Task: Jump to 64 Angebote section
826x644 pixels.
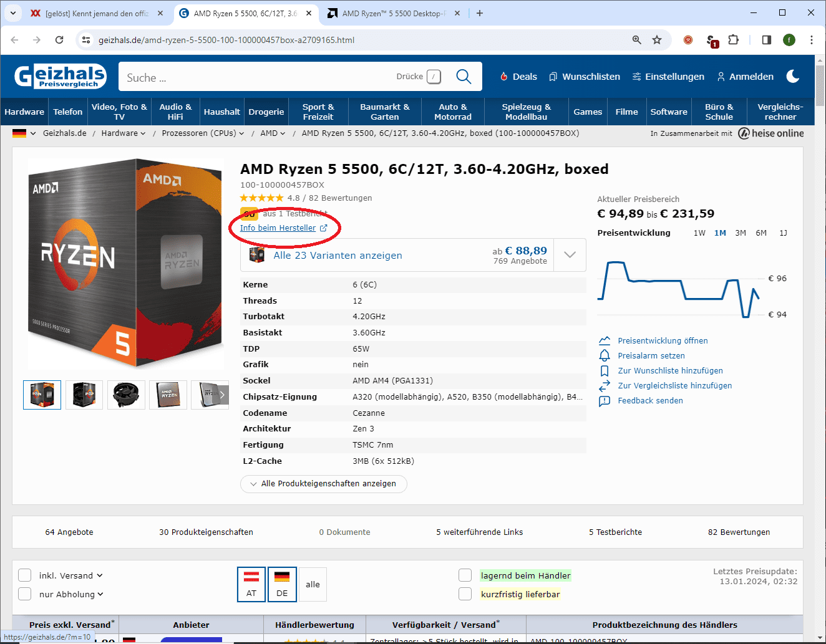Action: tap(69, 532)
